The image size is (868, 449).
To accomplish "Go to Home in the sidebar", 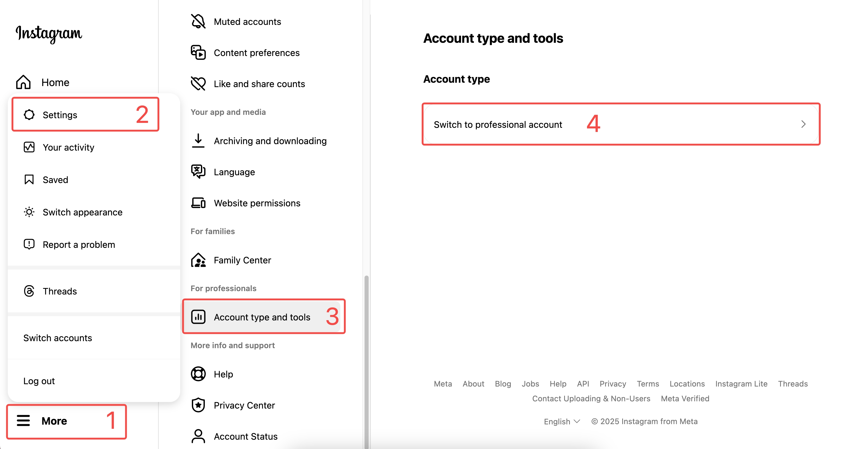I will tap(55, 82).
